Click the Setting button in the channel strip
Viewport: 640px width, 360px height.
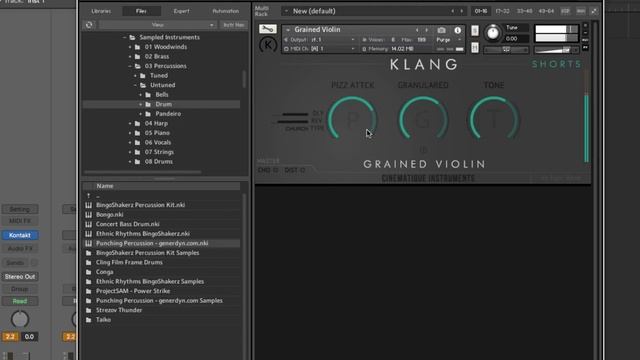click(20, 209)
